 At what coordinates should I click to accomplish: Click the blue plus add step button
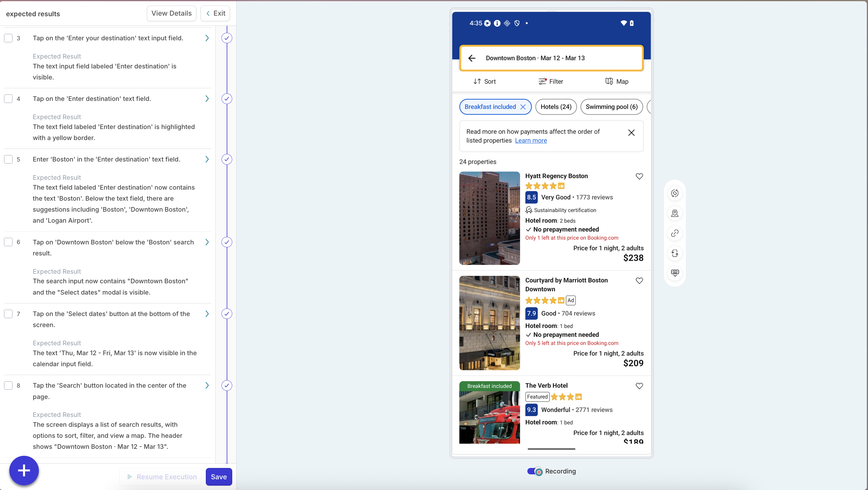24,471
